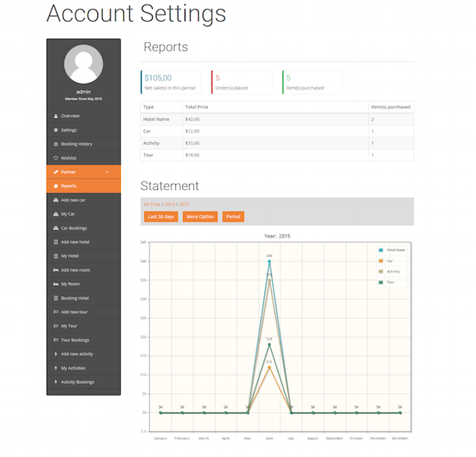This screenshot has width=476, height=457.
Task: Click the Settings gear icon in sidebar
Action: (x=55, y=130)
